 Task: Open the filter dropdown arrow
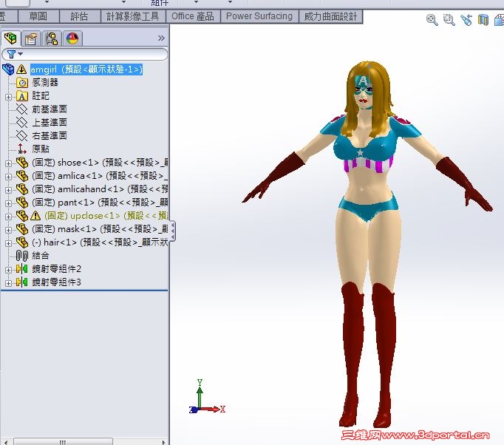coord(20,54)
